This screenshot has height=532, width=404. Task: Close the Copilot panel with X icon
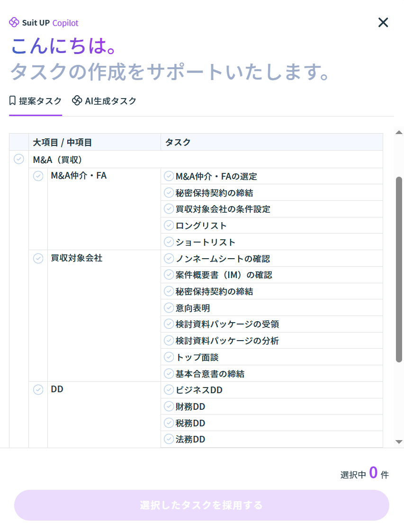coord(383,22)
